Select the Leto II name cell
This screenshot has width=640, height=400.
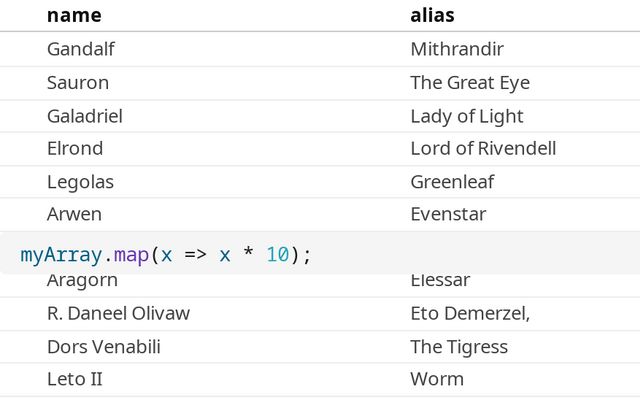[75, 379]
